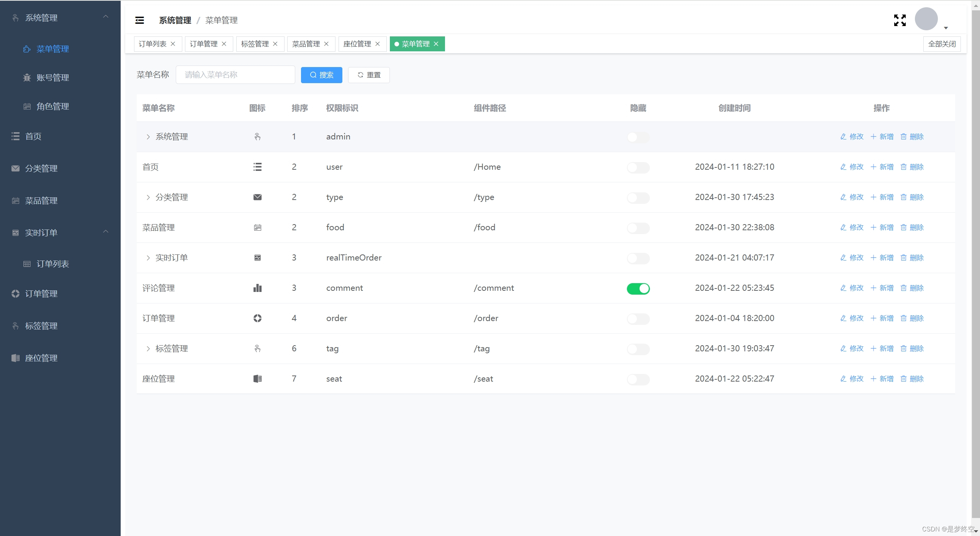
Task: Click 新增 for the 实时订单 row
Action: click(x=882, y=258)
